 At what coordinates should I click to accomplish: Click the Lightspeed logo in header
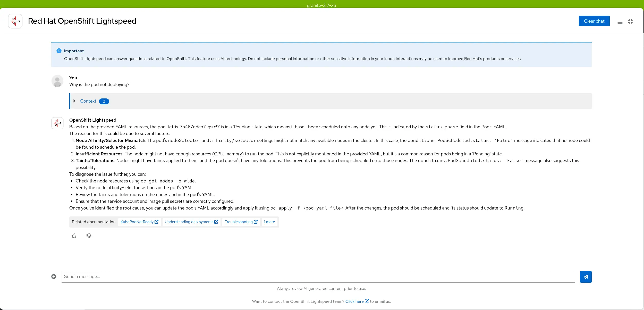click(15, 21)
